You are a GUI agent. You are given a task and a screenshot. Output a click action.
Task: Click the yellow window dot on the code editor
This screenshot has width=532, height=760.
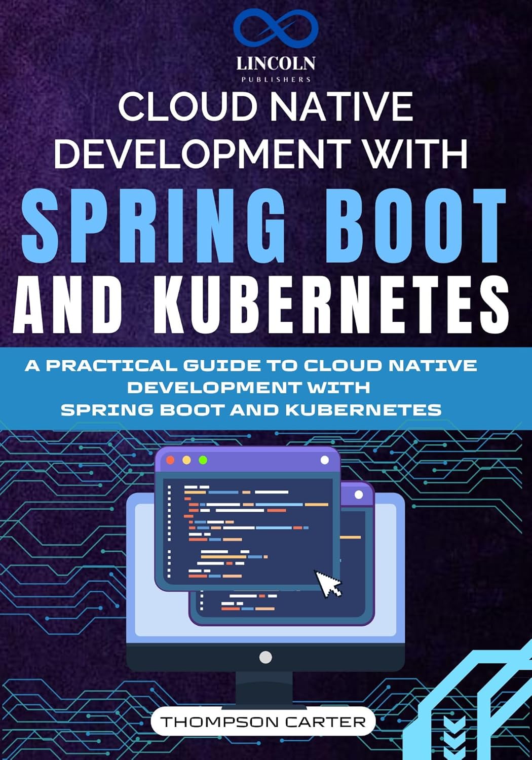(186, 460)
